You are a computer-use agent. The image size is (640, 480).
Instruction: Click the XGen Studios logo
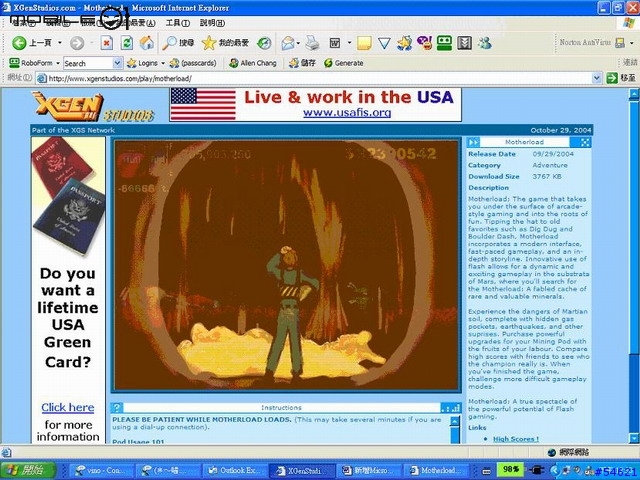(93, 107)
